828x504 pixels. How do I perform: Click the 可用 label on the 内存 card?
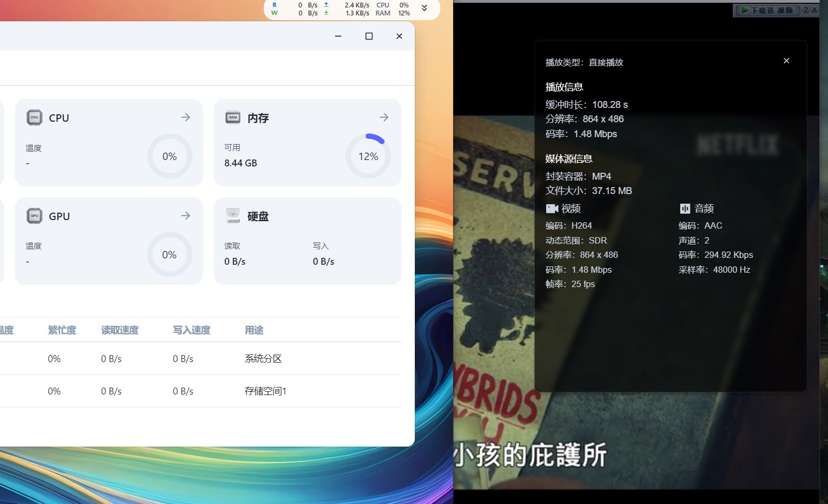pos(232,148)
